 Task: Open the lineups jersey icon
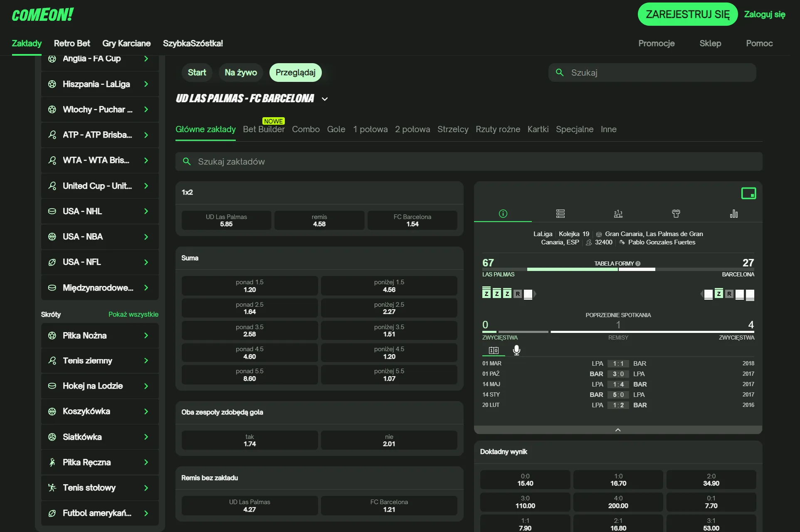(676, 214)
